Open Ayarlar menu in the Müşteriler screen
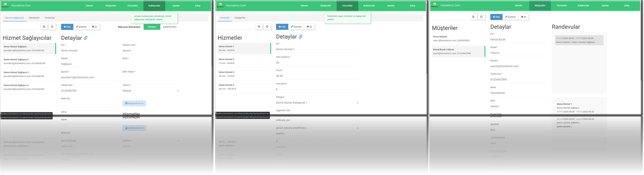 (x=605, y=6)
